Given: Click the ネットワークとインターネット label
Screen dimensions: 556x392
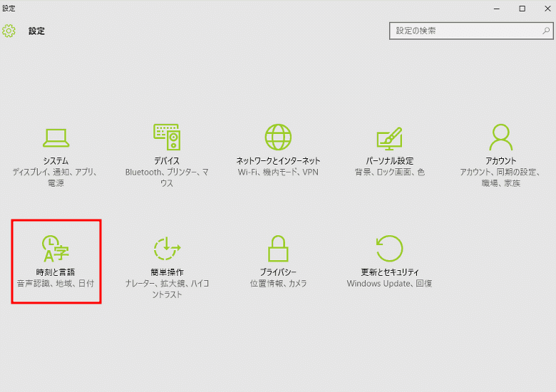Looking at the screenshot, I should 278,161.
